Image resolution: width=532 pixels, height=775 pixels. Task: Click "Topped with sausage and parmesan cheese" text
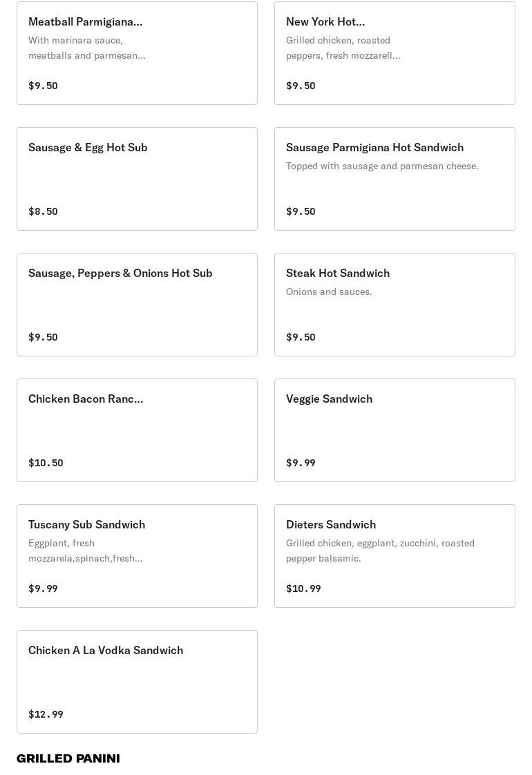click(x=382, y=166)
